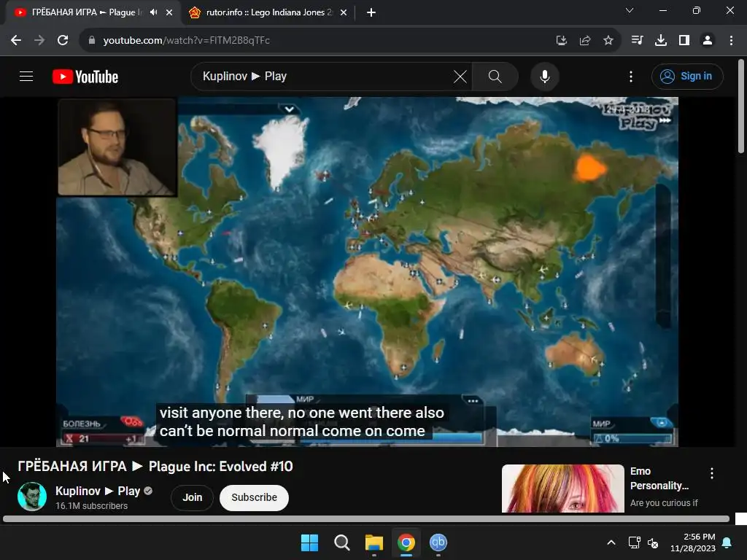Open the Emo Personality ad thumbnail

point(562,489)
